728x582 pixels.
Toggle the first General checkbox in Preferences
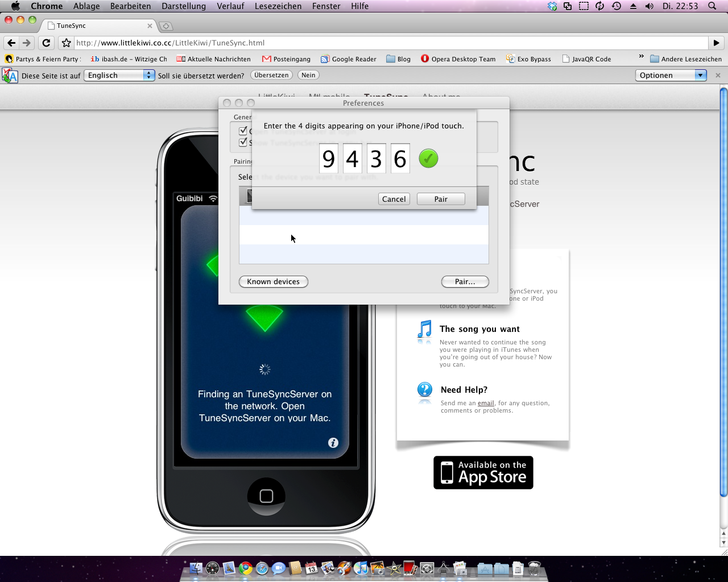click(x=243, y=131)
